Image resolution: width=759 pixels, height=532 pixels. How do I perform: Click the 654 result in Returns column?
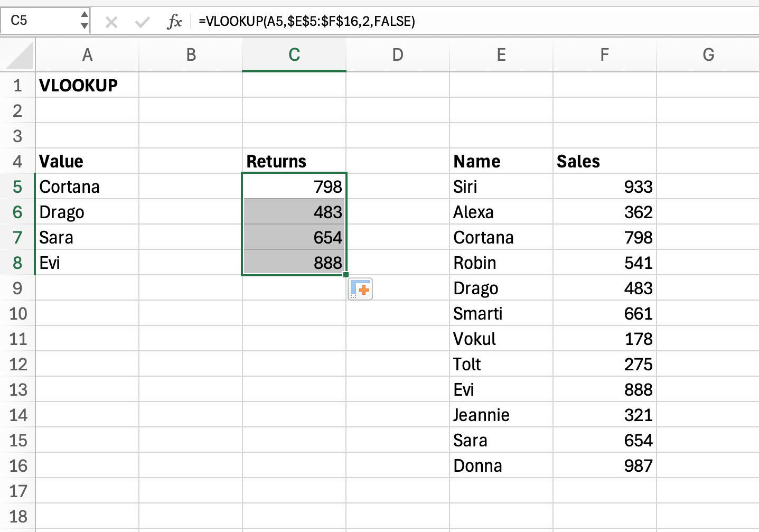[294, 237]
